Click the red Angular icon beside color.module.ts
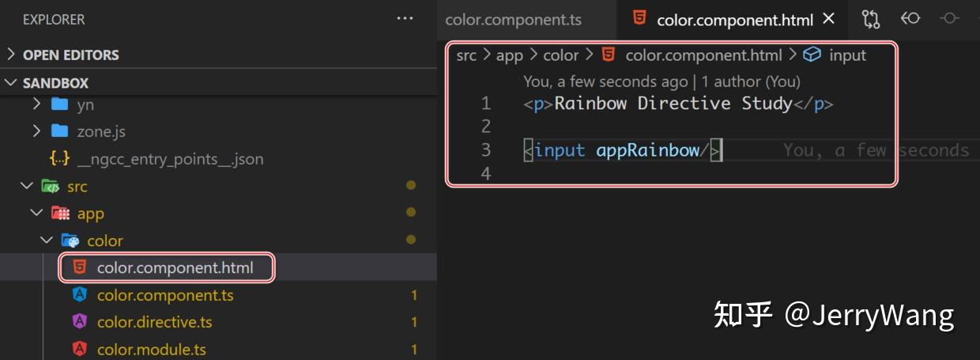980x360 pixels. tap(79, 349)
